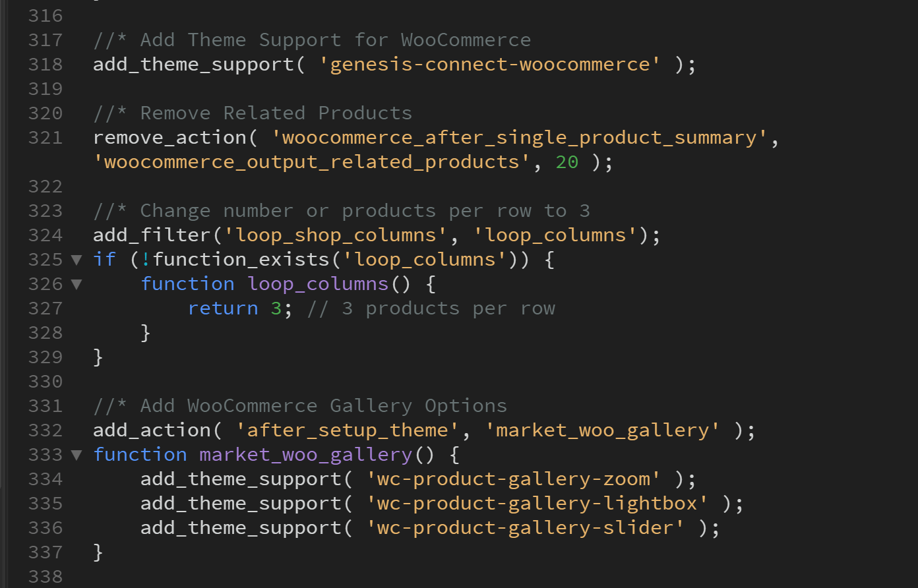The height and width of the screenshot is (588, 918).
Task: Collapse the loop_columns function at line 326
Action: pos(76,284)
